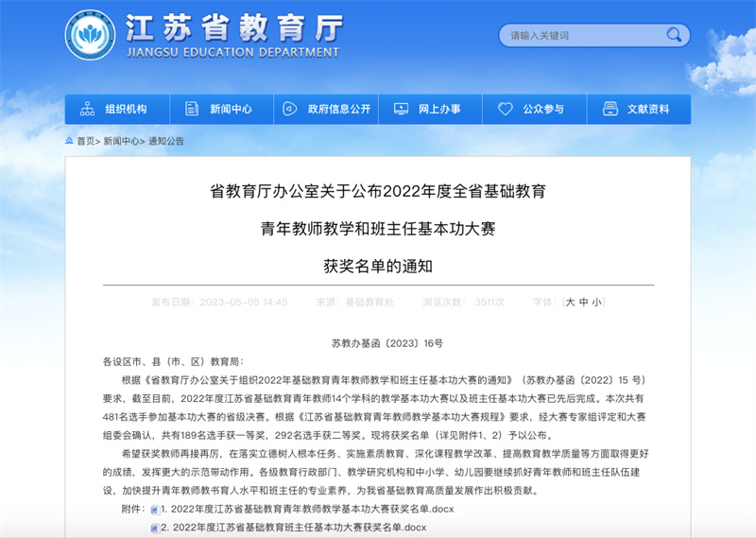Go to 首页 in breadcrumb
This screenshot has height=538, width=756.
coord(85,142)
